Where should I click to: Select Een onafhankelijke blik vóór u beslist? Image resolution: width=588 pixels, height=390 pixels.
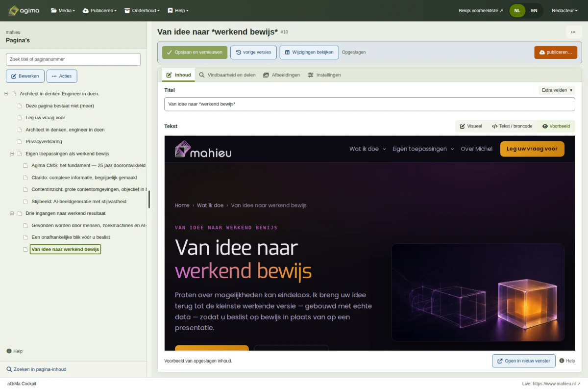click(x=71, y=237)
